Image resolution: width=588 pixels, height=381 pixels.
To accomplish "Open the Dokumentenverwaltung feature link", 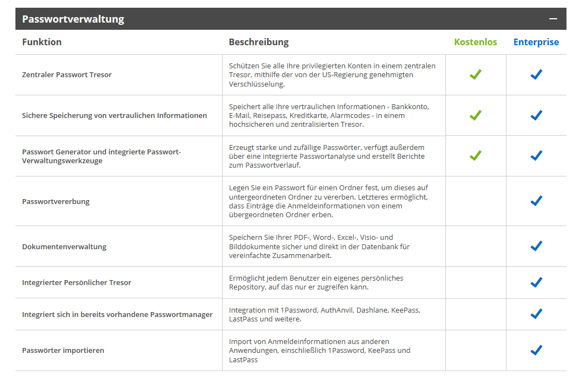I will coord(64,246).
